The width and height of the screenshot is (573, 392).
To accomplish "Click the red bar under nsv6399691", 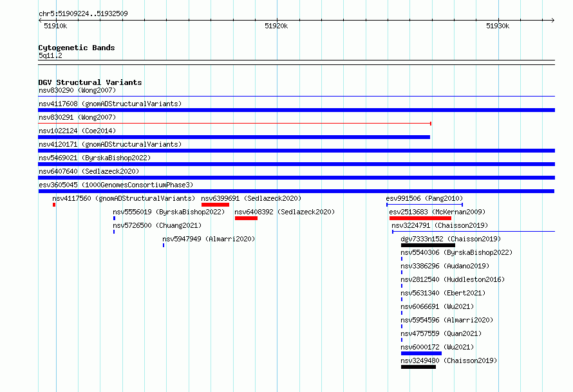I will [x=215, y=205].
